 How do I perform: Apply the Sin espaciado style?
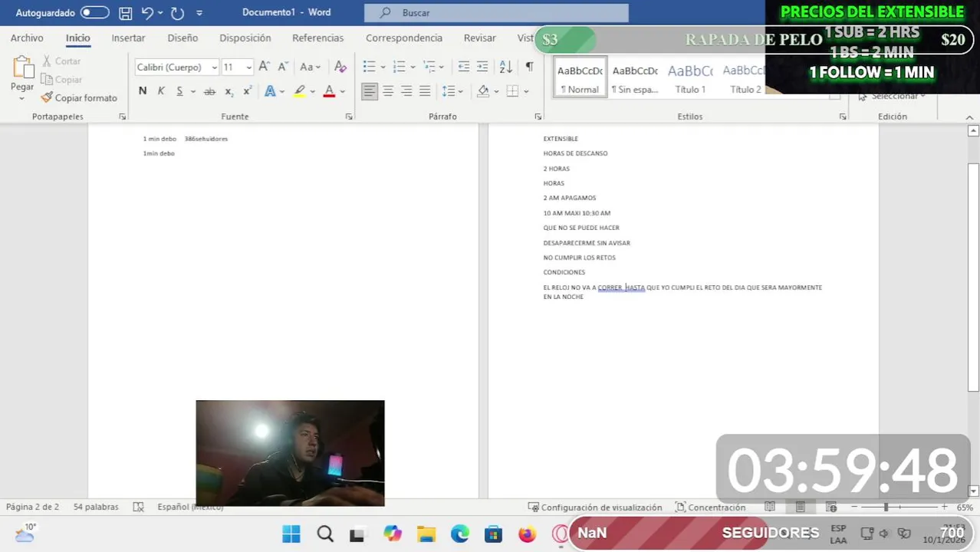[x=635, y=77]
